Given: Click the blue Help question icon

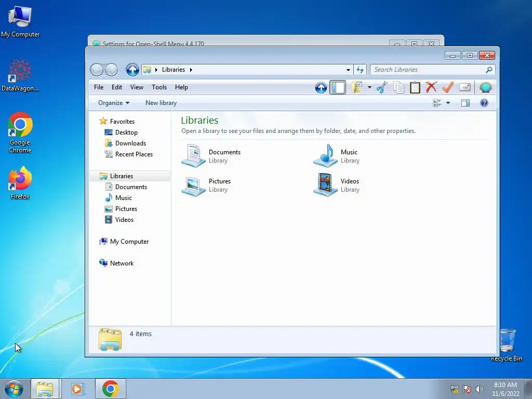Looking at the screenshot, I should (484, 103).
